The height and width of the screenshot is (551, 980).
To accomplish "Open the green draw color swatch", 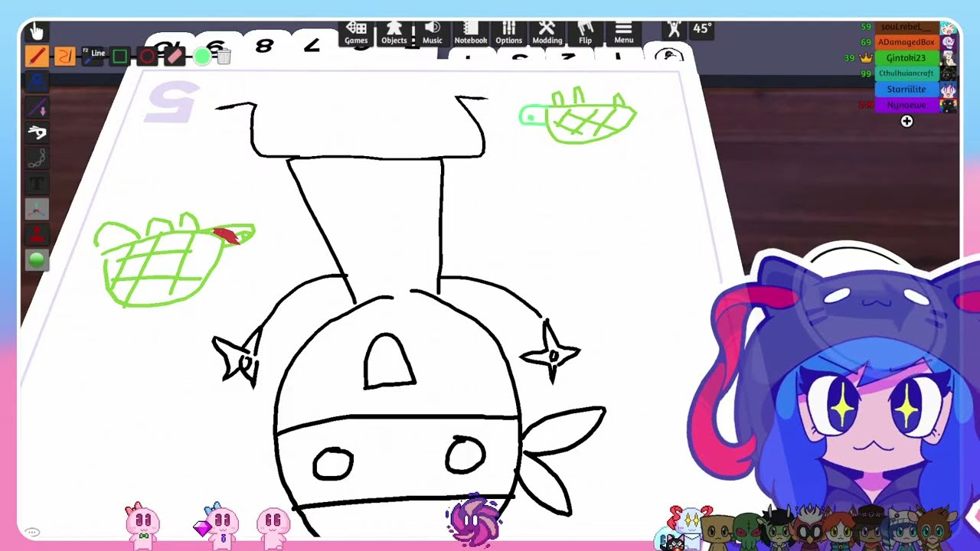I will [x=202, y=56].
